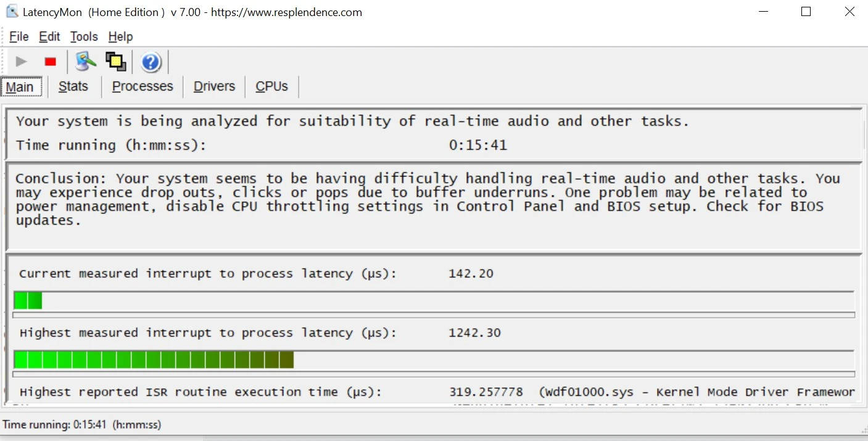Open the Edit menu

tap(49, 37)
